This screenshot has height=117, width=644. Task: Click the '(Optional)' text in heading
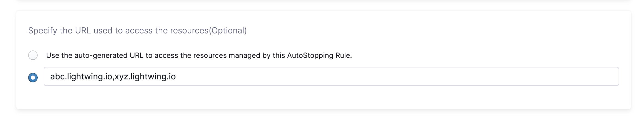(228, 30)
